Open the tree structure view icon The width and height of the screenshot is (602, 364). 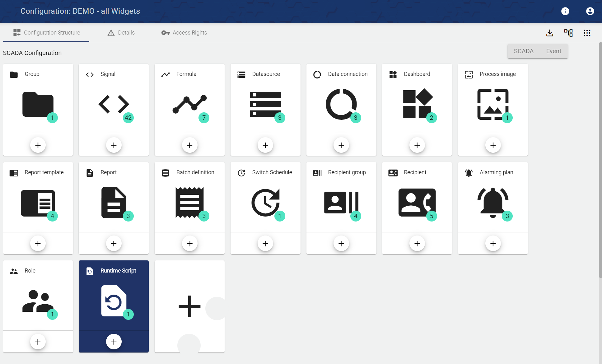[568, 33]
